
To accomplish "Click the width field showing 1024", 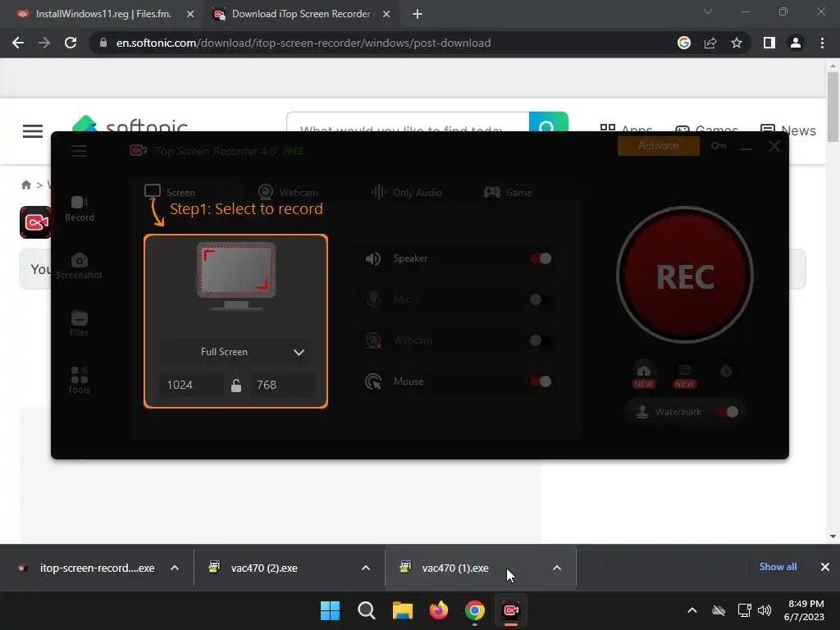I will tap(190, 386).
